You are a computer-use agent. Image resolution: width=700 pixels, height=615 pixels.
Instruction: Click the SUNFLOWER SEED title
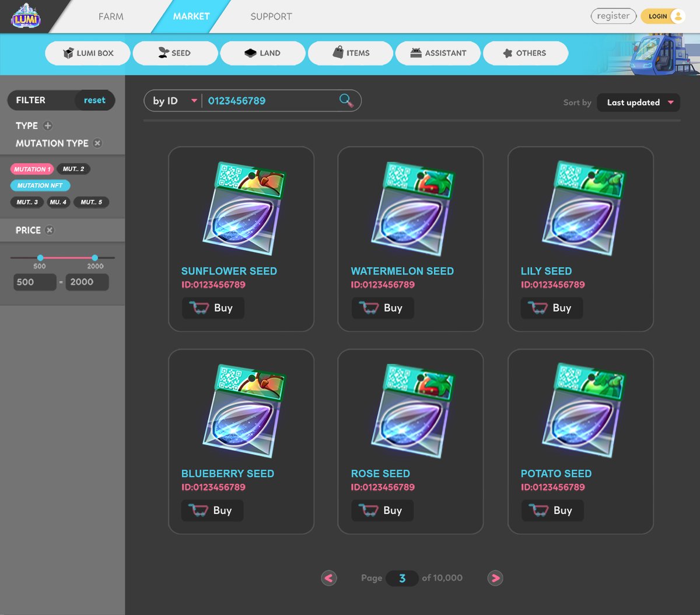tap(229, 271)
